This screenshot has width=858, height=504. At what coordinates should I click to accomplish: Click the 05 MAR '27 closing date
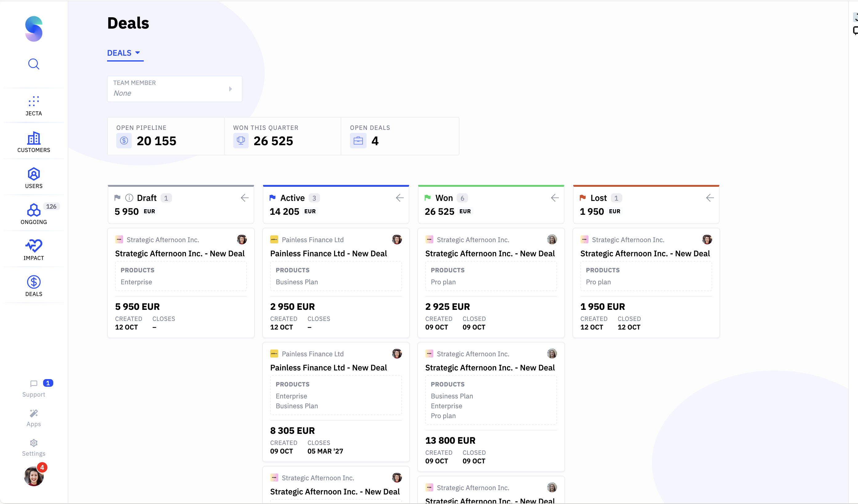click(x=325, y=451)
